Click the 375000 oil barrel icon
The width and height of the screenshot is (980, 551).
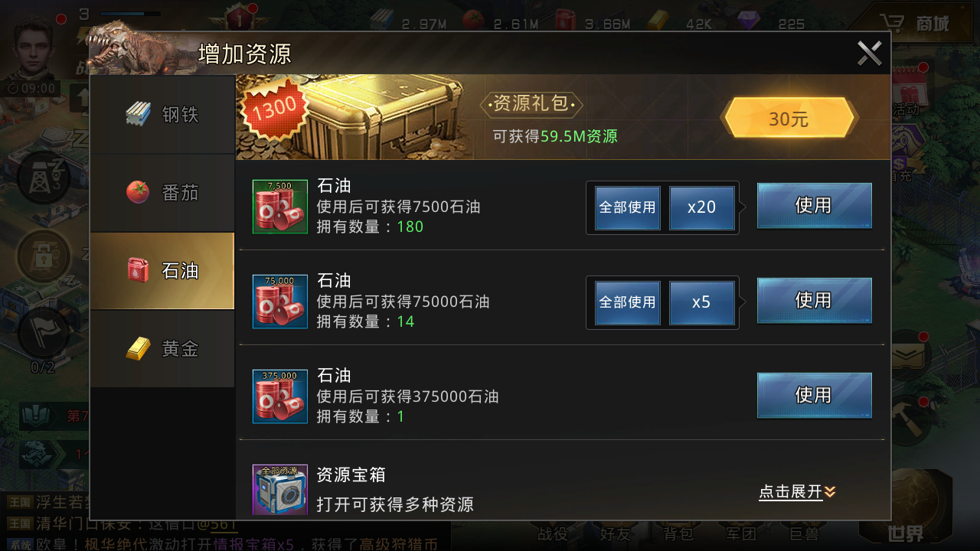tap(280, 396)
